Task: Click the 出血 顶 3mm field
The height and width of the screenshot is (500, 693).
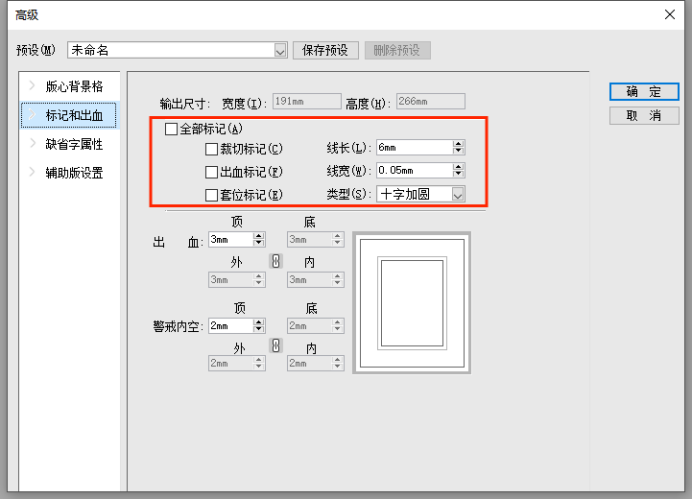Action: pos(229,240)
